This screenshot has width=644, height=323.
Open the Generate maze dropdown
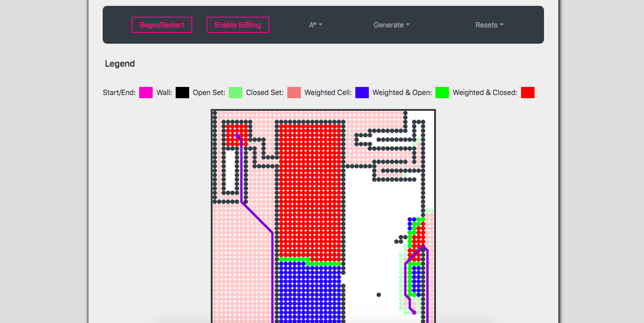click(391, 25)
